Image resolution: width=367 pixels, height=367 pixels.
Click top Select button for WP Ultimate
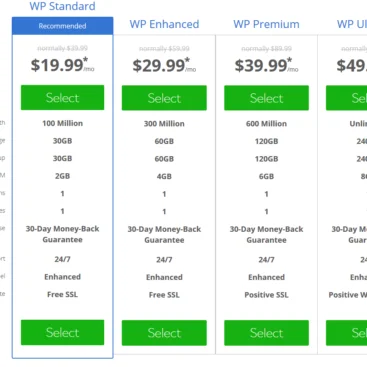pyautogui.click(x=347, y=98)
